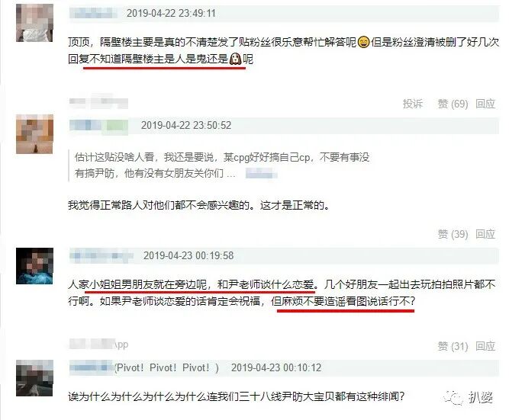Open avatar of the 23:50:52 commenter
509x420 pixels.
tap(35, 134)
